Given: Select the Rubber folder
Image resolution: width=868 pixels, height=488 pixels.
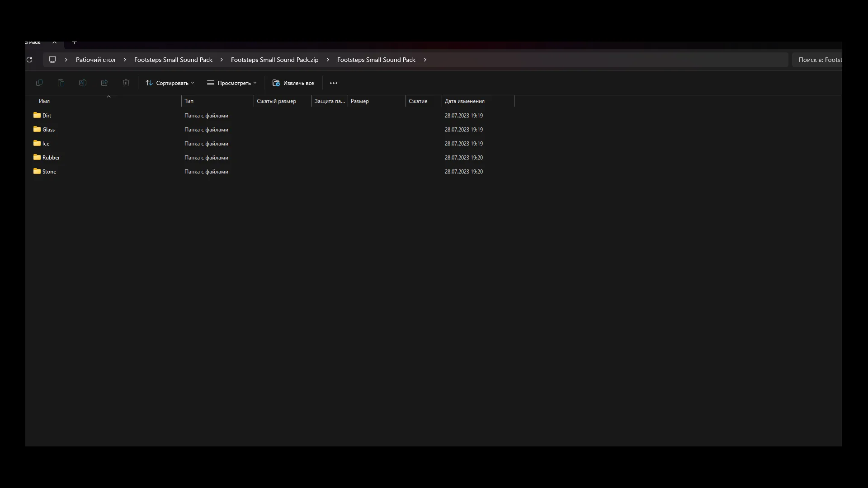Looking at the screenshot, I should coord(51,158).
